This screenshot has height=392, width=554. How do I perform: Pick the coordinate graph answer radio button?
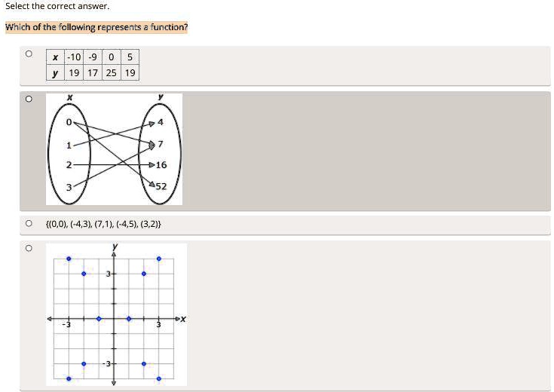point(29,247)
